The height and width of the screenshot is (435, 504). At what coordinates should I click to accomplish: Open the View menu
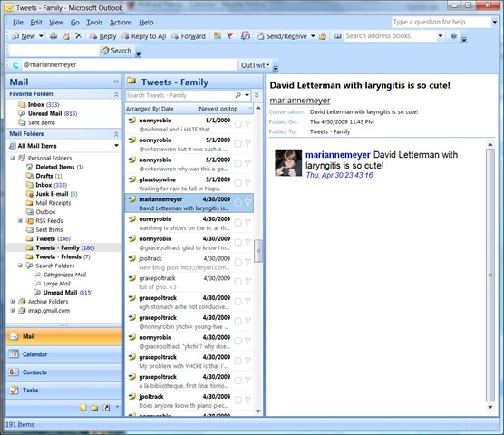pyautogui.click(x=56, y=22)
